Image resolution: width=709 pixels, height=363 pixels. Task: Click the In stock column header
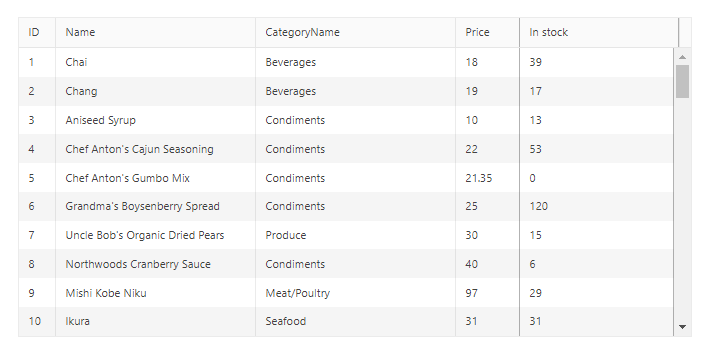click(599, 33)
